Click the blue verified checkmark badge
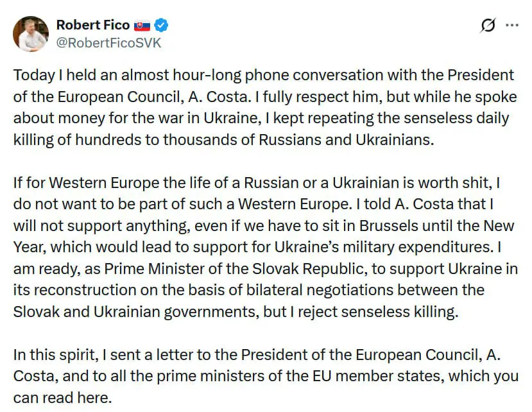Image resolution: width=532 pixels, height=412 pixels. click(x=162, y=26)
